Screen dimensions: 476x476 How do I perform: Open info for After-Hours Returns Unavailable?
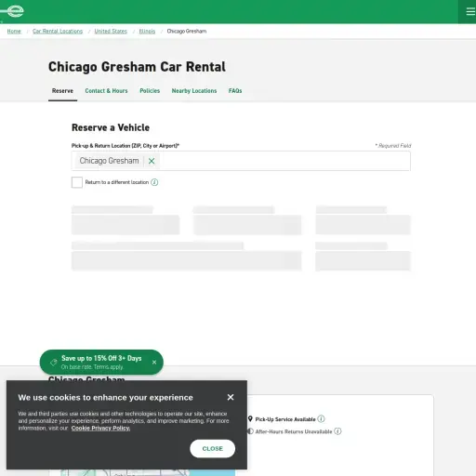coord(337,431)
